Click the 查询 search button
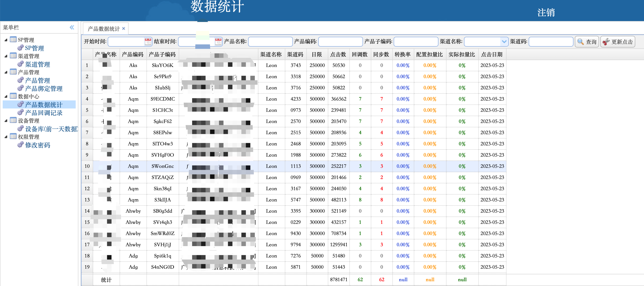 click(587, 42)
